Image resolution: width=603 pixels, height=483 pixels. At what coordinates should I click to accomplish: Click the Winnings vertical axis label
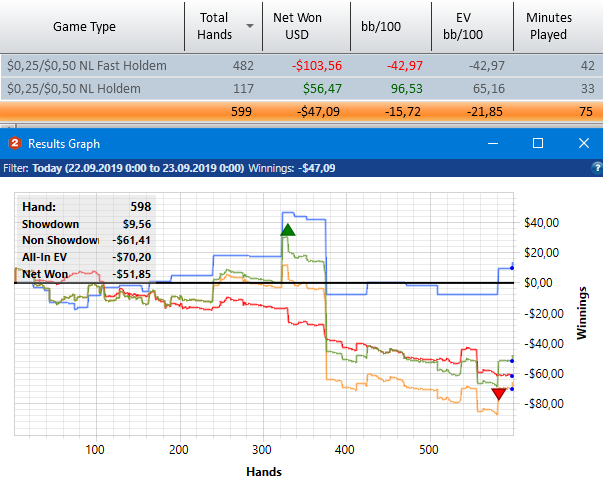(582, 313)
